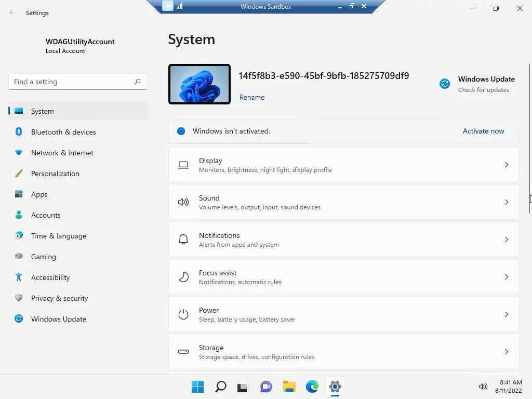Screen dimensions: 532x399
Task: Expand Storage settings chevron
Action: (x=506, y=352)
